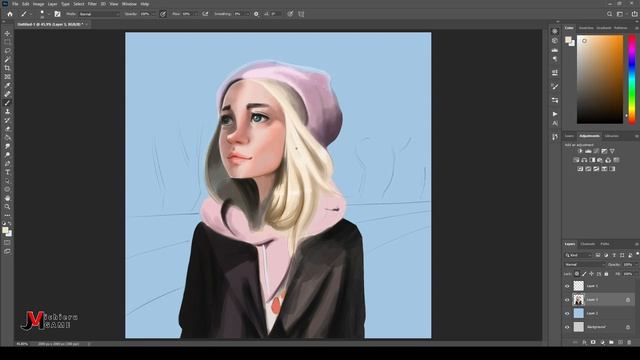The width and height of the screenshot is (640, 360).
Task: Select the Brush tool in left toolbar
Action: pyautogui.click(x=7, y=103)
